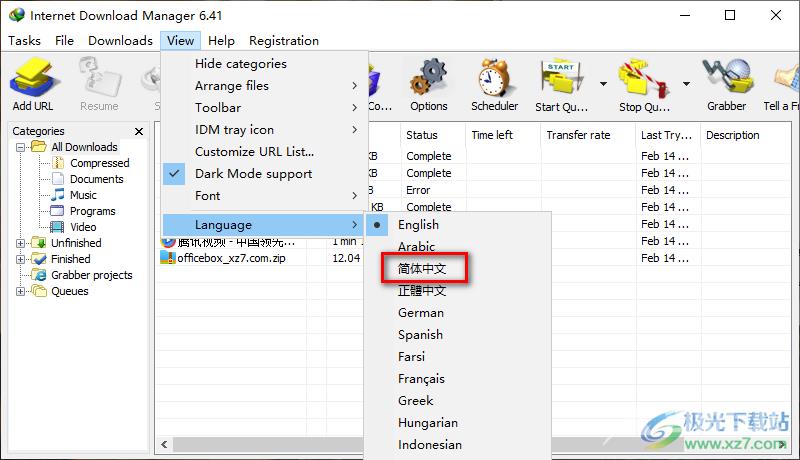Image resolution: width=800 pixels, height=460 pixels.
Task: Open the Language submenu entry
Action: pyautogui.click(x=263, y=224)
